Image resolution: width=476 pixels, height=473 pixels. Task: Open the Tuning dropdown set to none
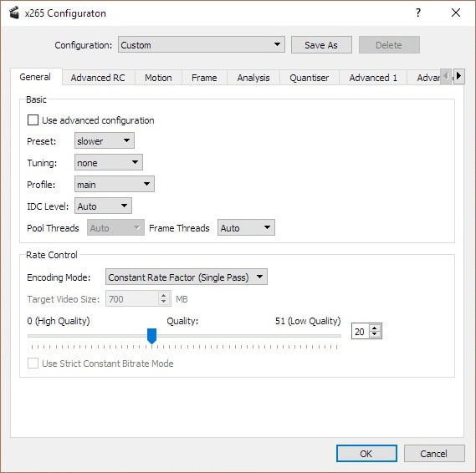click(109, 162)
